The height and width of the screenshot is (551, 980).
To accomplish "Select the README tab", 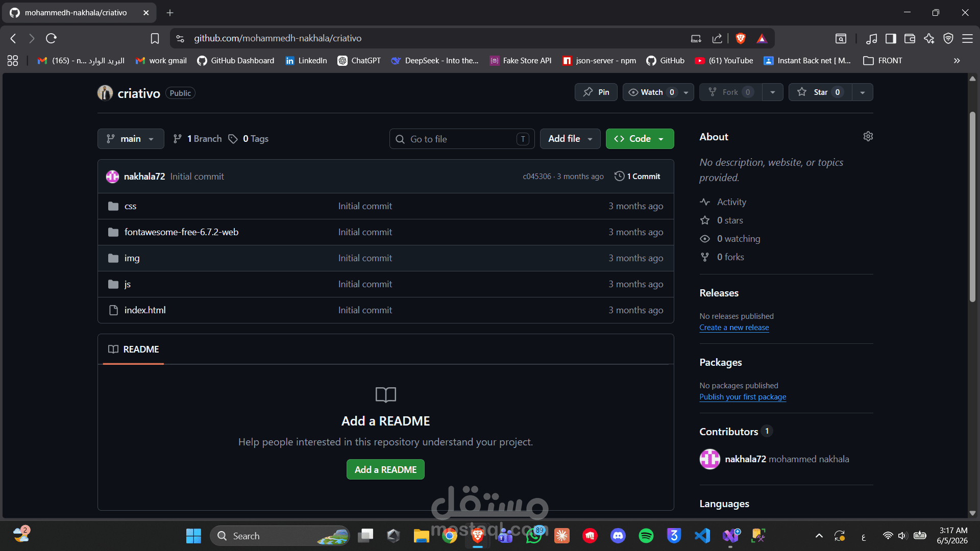I will [134, 349].
